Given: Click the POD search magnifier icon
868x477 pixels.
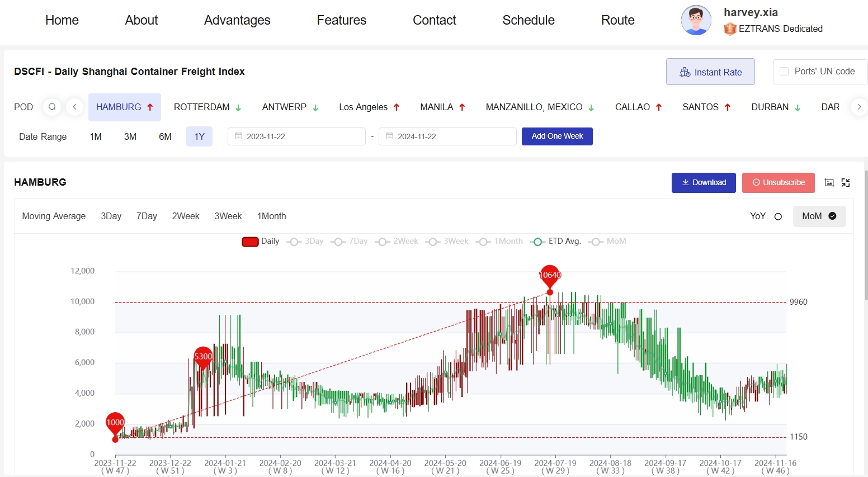Looking at the screenshot, I should [x=52, y=107].
